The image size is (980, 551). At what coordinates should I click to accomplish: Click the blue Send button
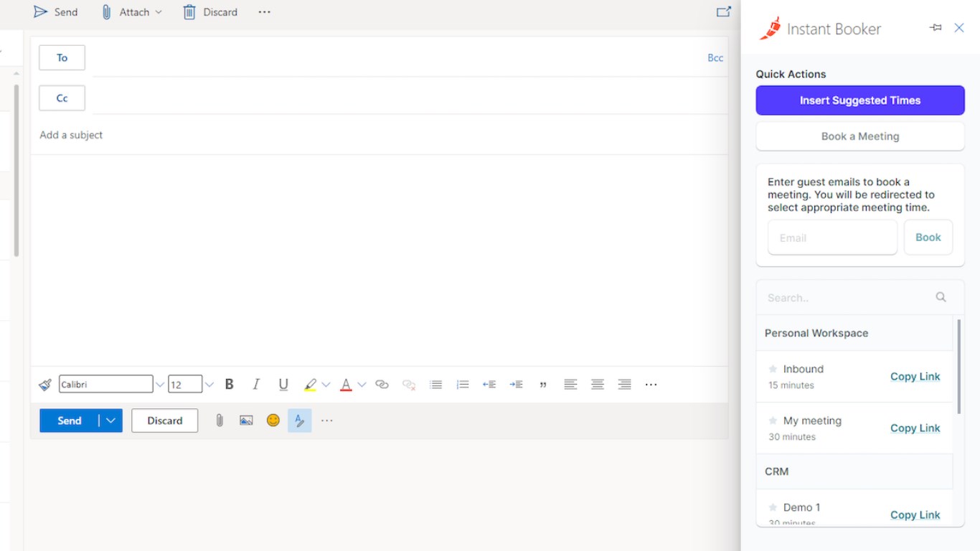point(69,420)
